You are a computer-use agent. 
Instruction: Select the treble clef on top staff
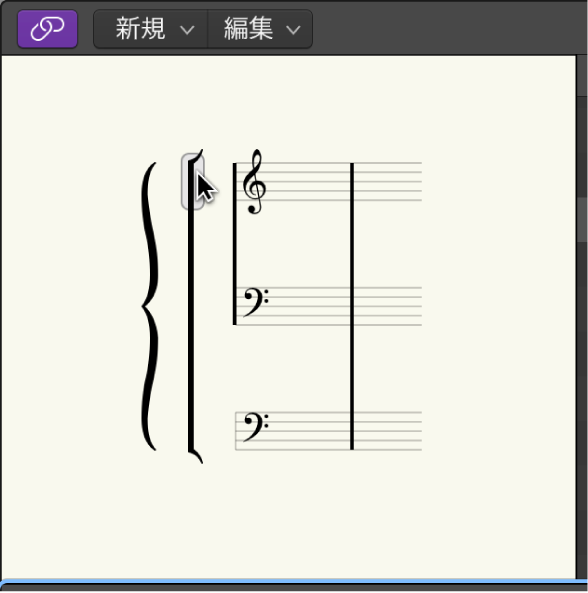coord(254,182)
